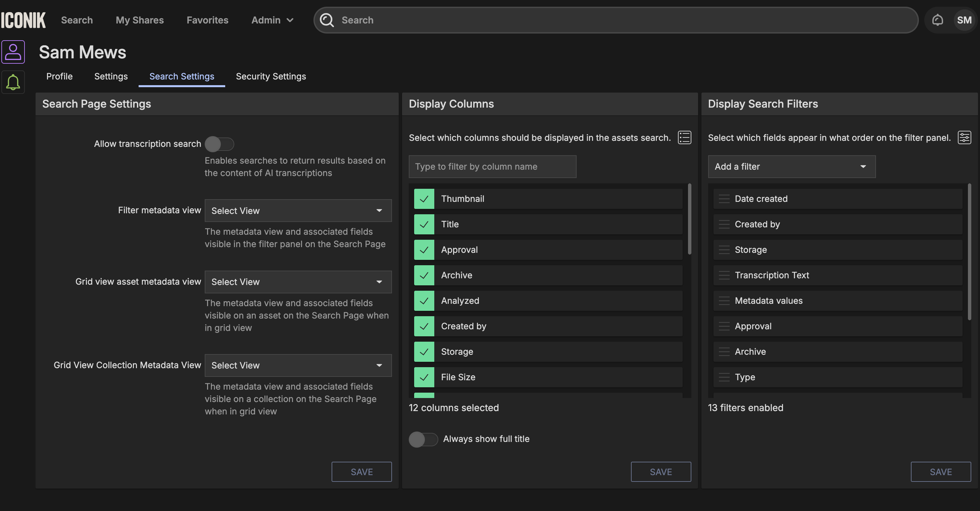The height and width of the screenshot is (511, 980).
Task: Click the columns list icon in Display Columns
Action: point(684,137)
